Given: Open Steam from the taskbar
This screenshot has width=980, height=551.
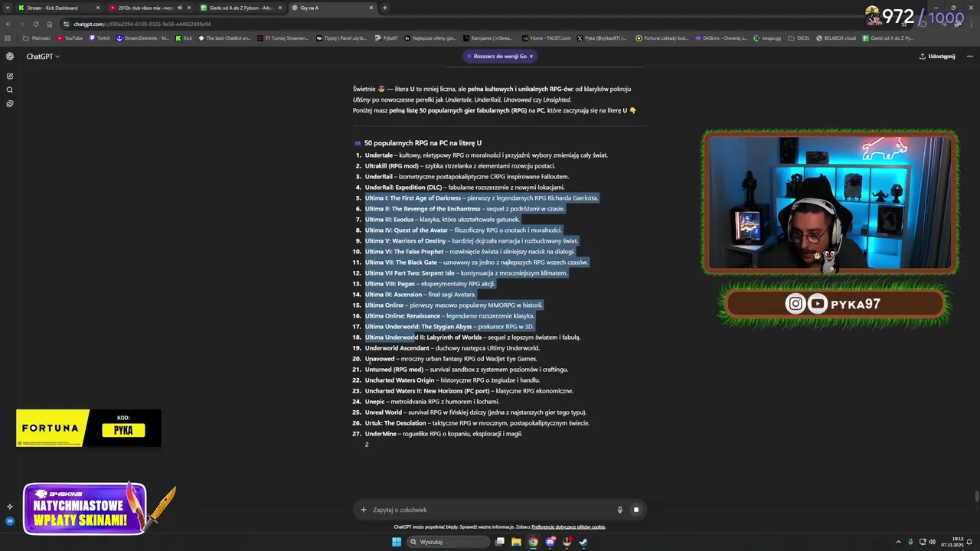Looking at the screenshot, I should click(x=583, y=542).
